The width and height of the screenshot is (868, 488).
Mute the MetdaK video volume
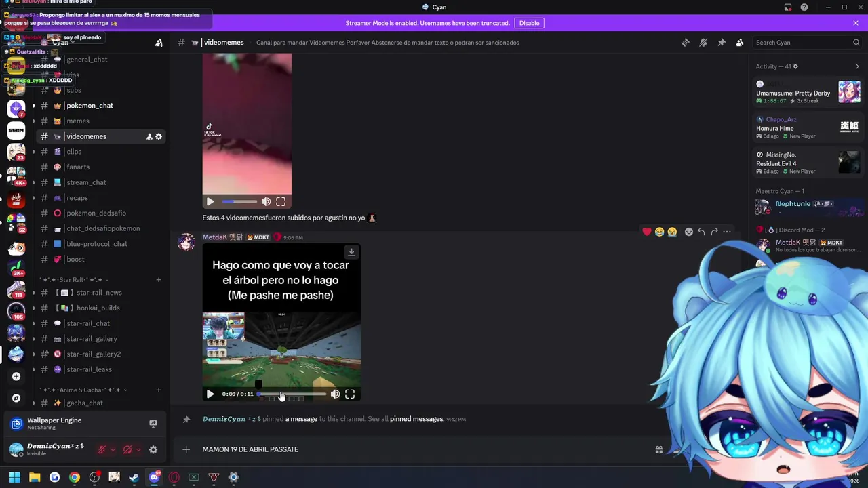point(335,394)
